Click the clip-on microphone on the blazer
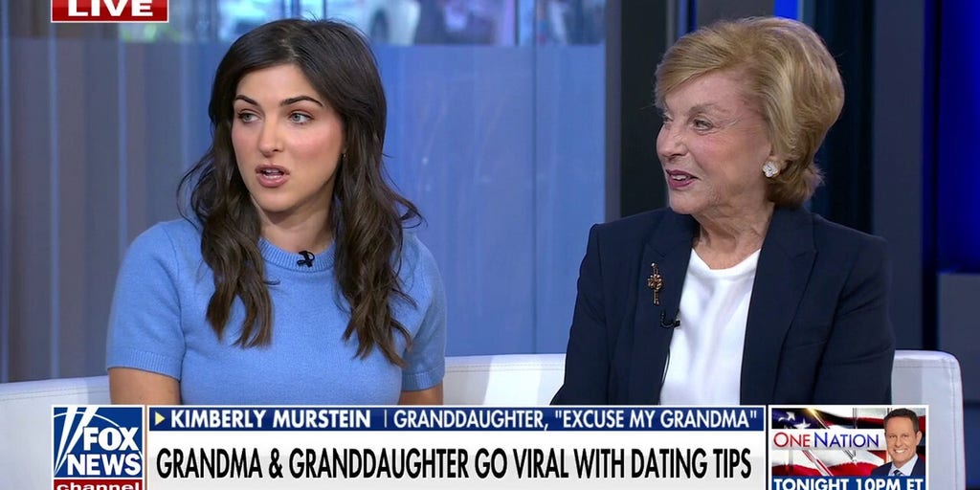980x490 pixels. [x=669, y=322]
